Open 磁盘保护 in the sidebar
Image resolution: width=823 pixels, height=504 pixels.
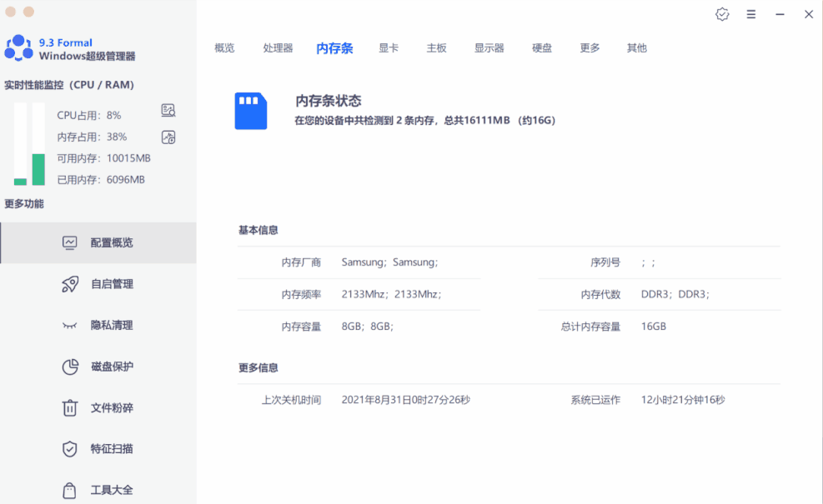[x=98, y=367]
